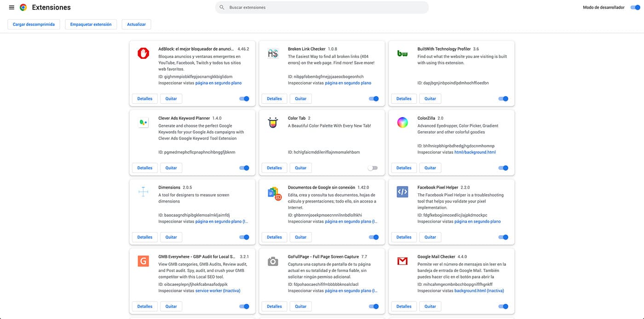Open GMB Everywhere service worker (Inactiva) link

click(x=218, y=290)
